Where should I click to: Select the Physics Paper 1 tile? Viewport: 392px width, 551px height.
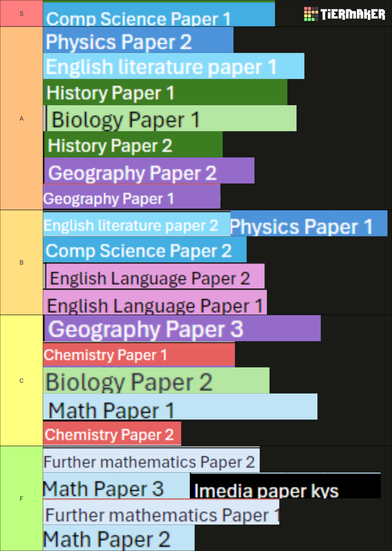click(x=309, y=223)
